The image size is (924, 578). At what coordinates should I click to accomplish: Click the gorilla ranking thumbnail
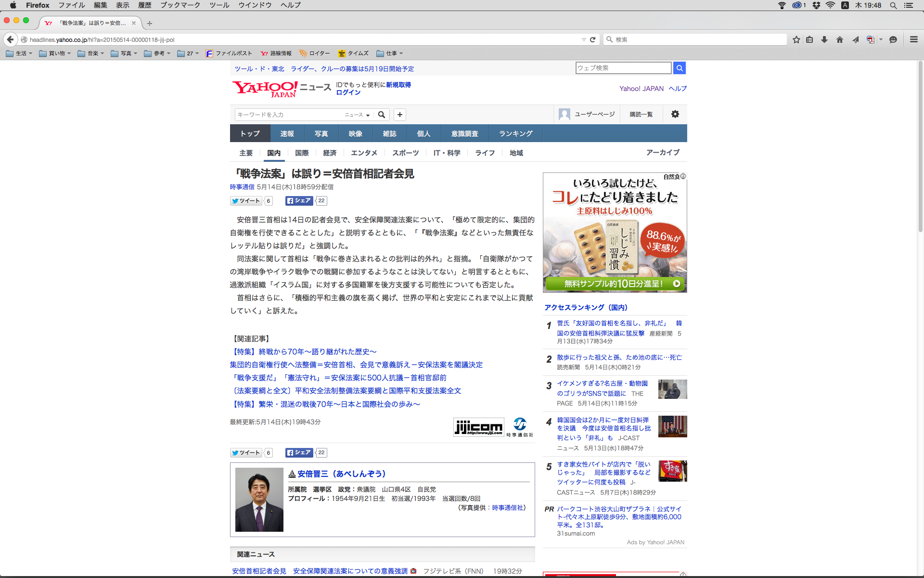pos(672,389)
